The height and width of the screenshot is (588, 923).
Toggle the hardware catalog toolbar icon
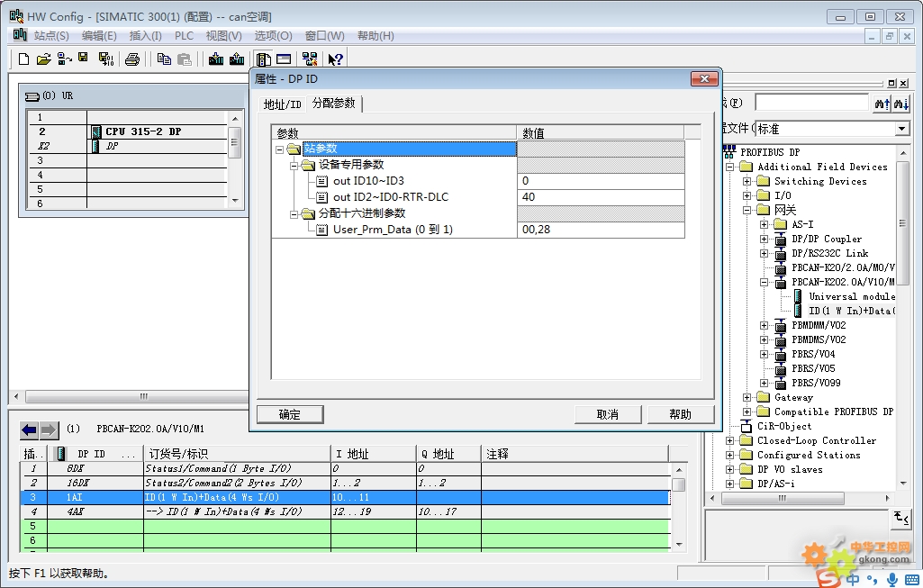263,59
